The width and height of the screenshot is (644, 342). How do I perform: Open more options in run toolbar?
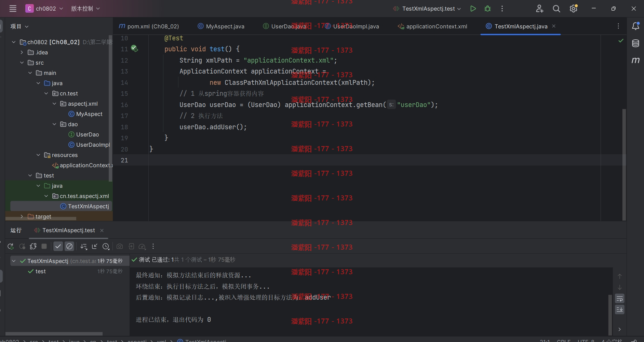[153, 246]
